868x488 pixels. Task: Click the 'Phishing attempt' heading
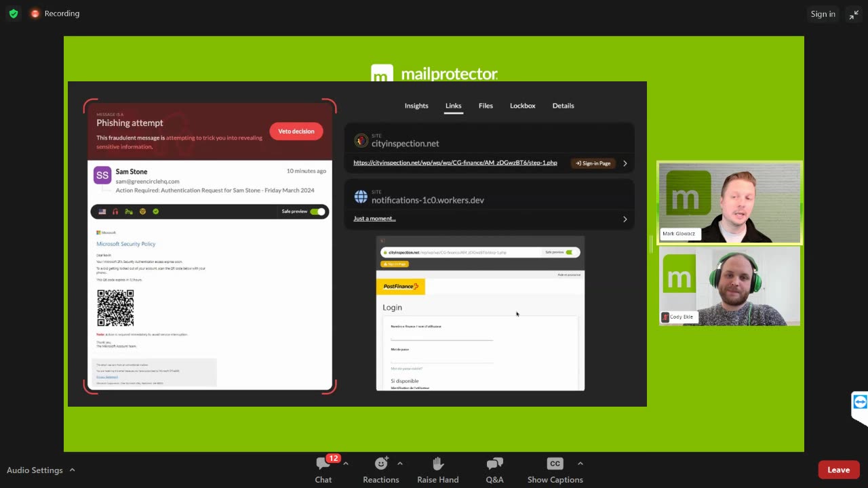130,123
